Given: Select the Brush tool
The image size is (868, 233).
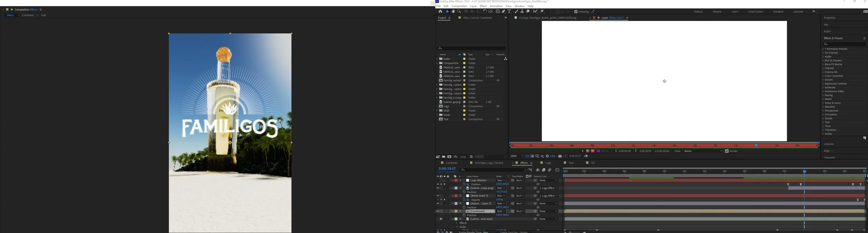Looking at the screenshot, I should point(516,11).
